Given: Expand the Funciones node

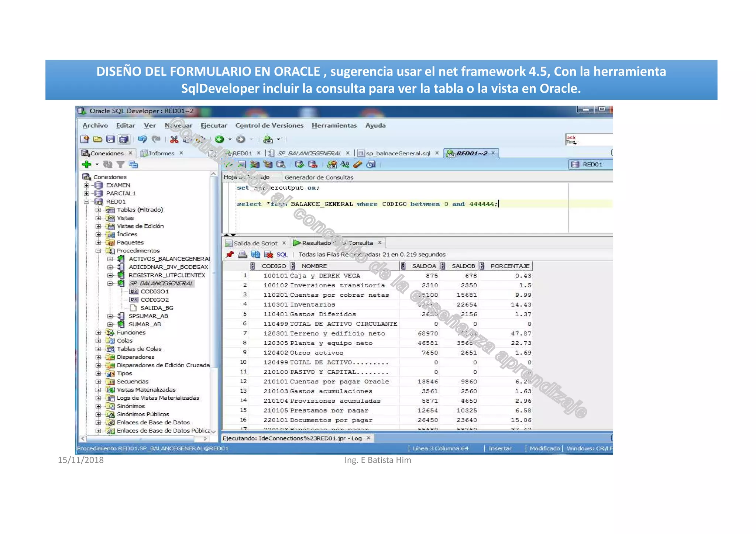Looking at the screenshot, I should 98,333.
